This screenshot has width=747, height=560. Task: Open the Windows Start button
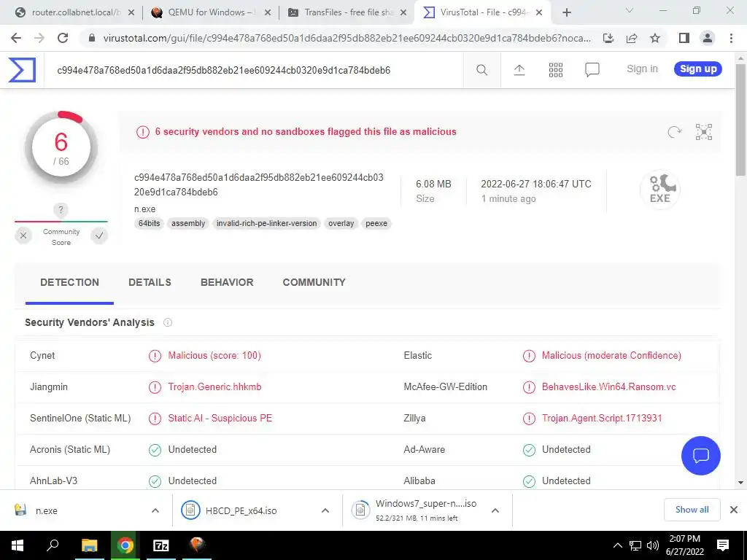pyautogui.click(x=18, y=545)
